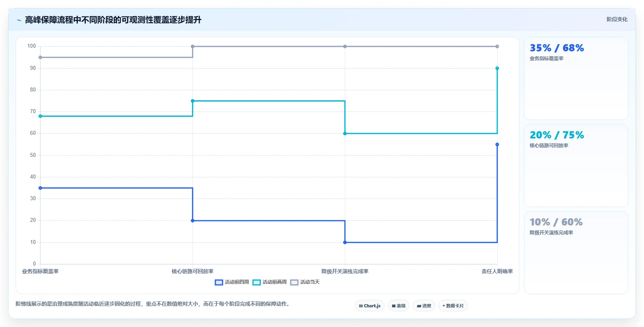644x327 pixels.
Task: Click the cyan data point at value 60
Action: 345,134
